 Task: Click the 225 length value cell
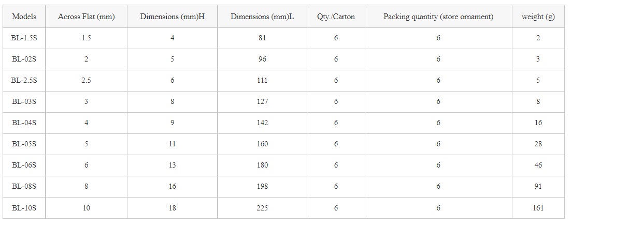tap(263, 208)
